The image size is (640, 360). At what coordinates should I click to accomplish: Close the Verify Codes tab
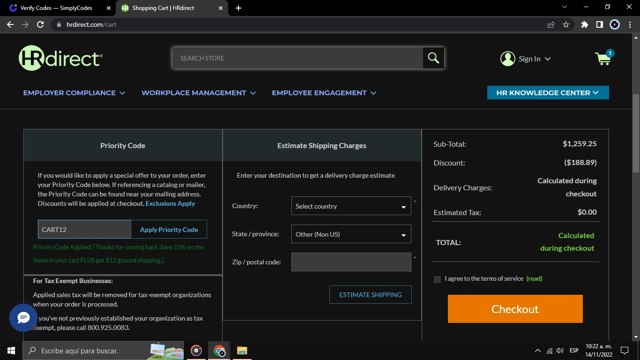[108, 8]
